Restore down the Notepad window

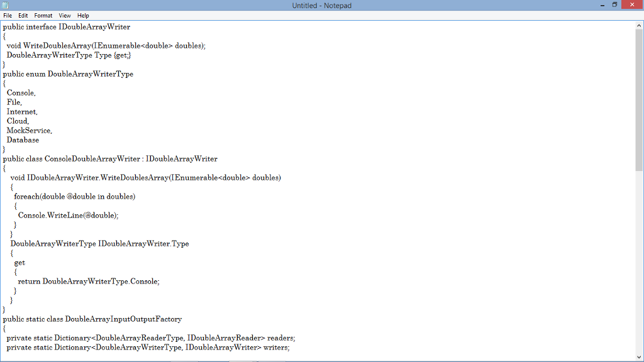615,5
